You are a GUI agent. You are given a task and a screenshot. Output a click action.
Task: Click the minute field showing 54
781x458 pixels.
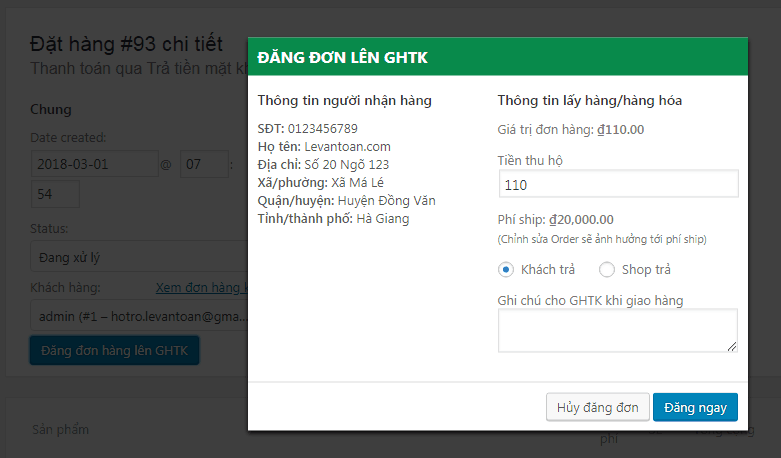[x=55, y=194]
